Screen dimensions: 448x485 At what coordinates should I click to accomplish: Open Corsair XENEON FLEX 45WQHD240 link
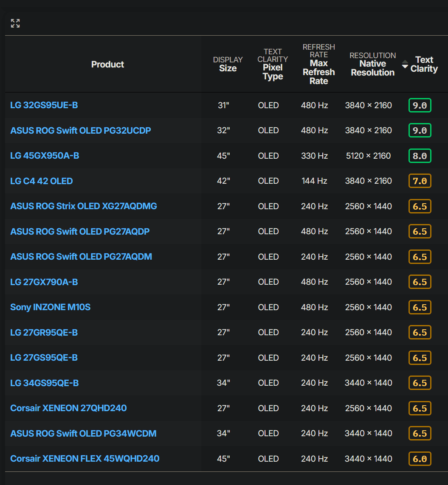point(85,459)
